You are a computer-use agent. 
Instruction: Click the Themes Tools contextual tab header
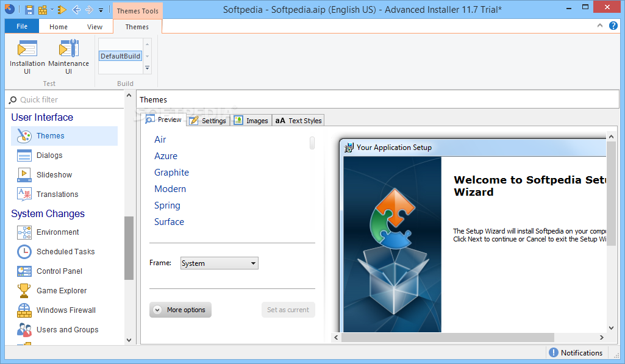138,11
